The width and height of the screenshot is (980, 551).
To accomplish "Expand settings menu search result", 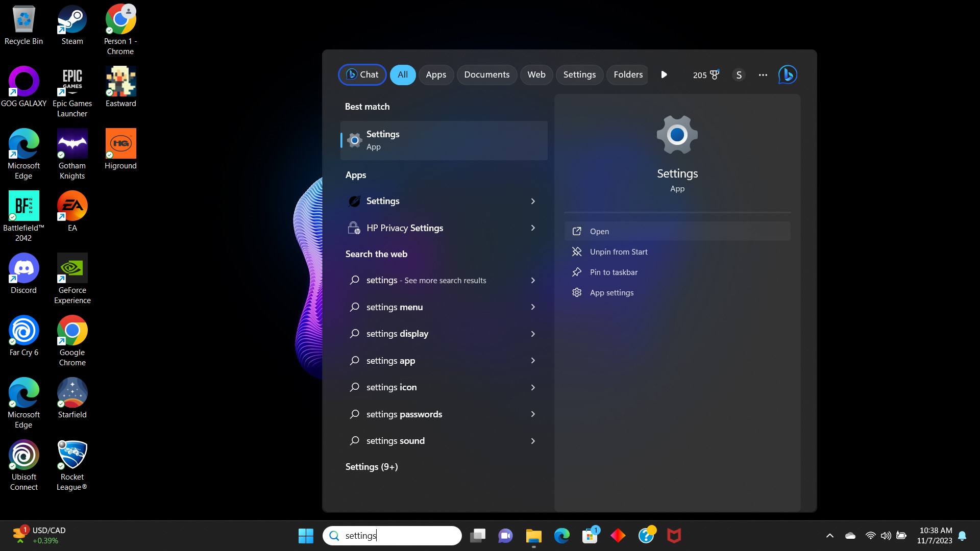I will tap(533, 307).
